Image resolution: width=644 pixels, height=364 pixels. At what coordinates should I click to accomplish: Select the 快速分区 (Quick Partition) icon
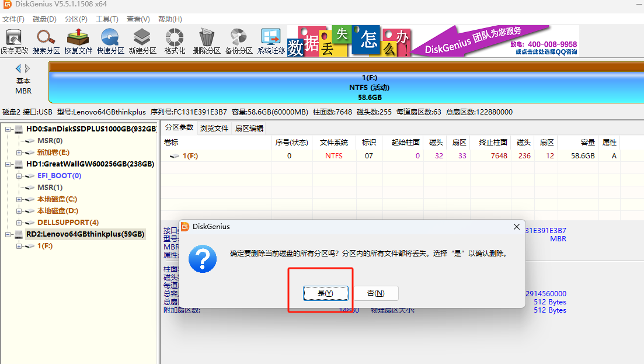[110, 41]
